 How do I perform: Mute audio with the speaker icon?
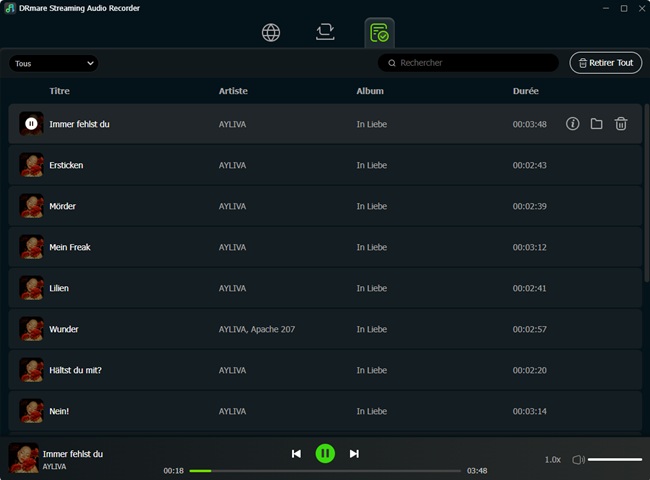[x=578, y=460]
